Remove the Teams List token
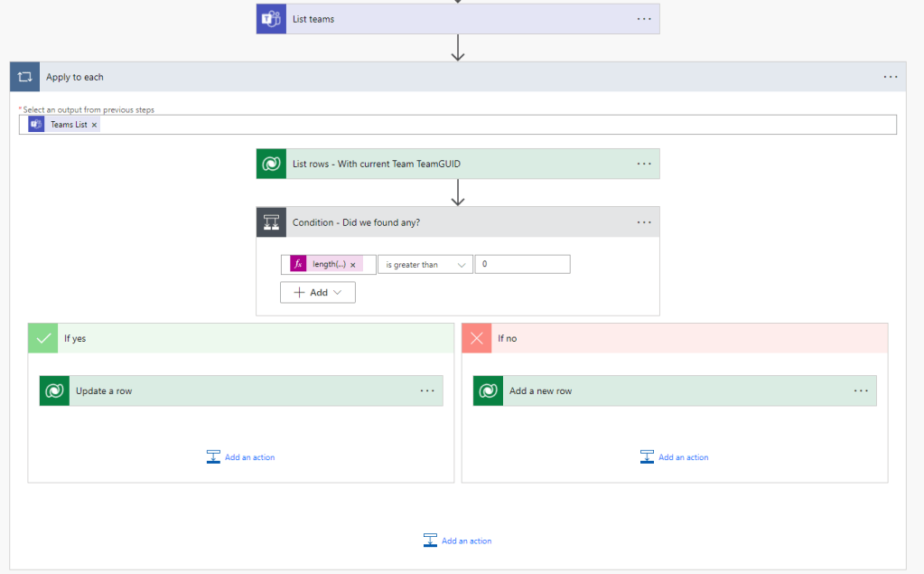Image resolution: width=924 pixels, height=574 pixels. (x=94, y=125)
